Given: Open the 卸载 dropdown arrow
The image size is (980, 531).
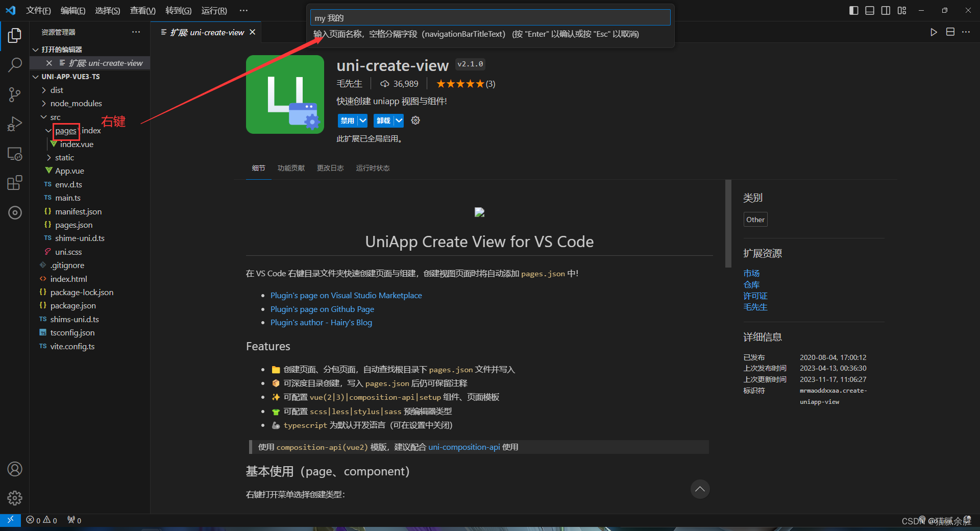Looking at the screenshot, I should (399, 120).
